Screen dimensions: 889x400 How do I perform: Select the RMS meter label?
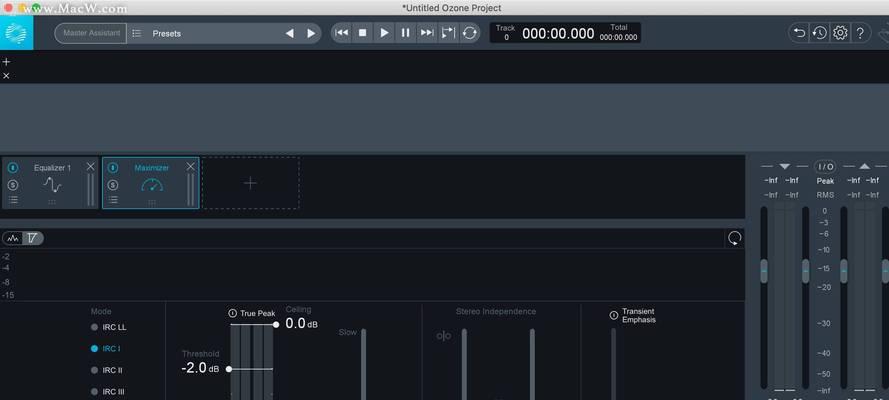825,195
